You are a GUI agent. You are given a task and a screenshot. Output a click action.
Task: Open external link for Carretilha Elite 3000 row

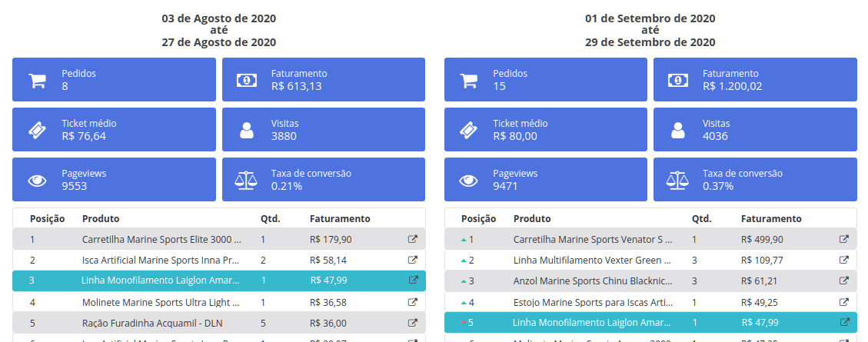pos(412,239)
